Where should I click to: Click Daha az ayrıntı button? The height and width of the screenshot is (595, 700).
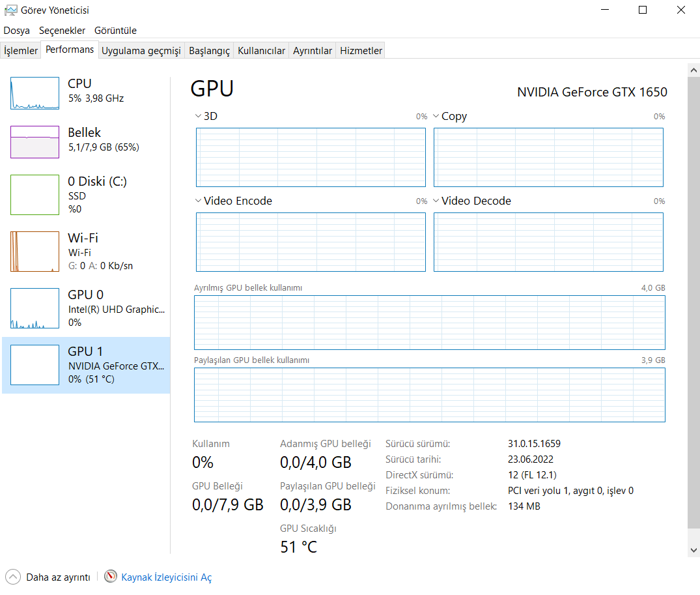(x=57, y=577)
